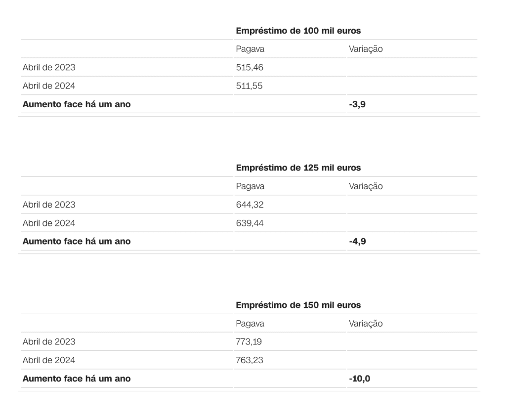The height and width of the screenshot is (420, 506).
Task: Click Abril de 2023 in the 100 mil table
Action: coord(49,67)
